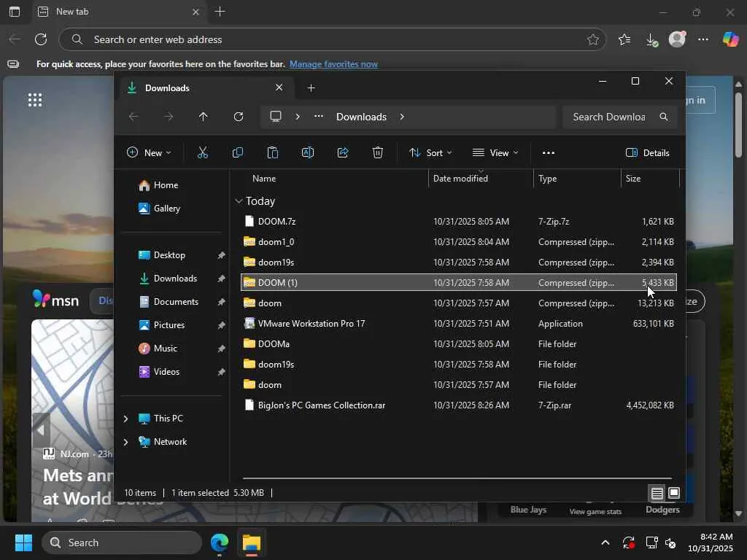Open Edge downloads icon

(x=651, y=39)
